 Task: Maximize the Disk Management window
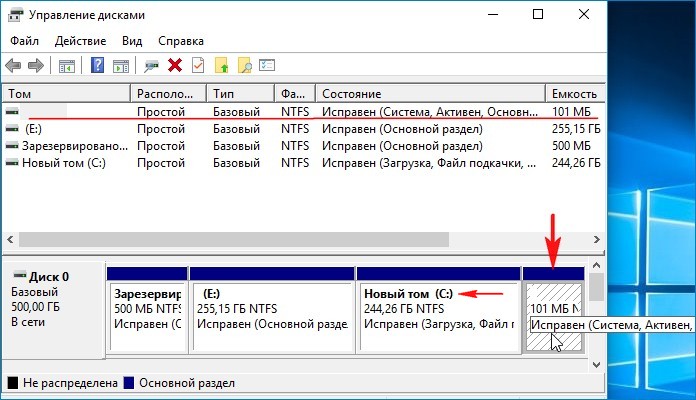pos(538,15)
